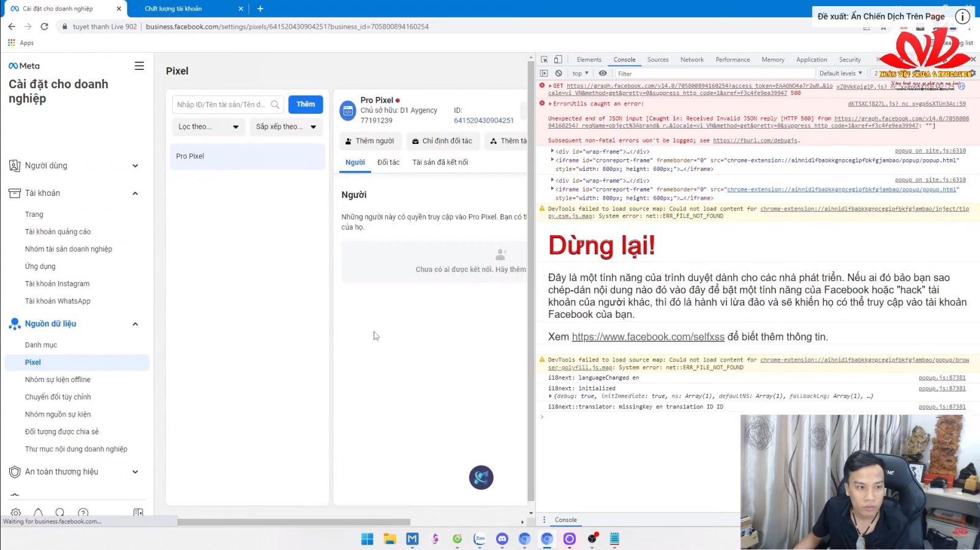This screenshot has width=980, height=550.
Task: Switch to the Đối tác tab
Action: coord(388,162)
